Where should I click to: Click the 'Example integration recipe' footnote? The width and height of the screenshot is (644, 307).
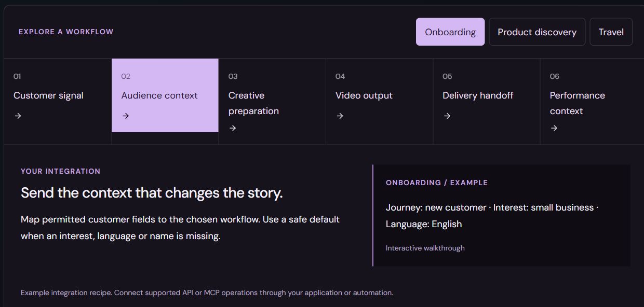[x=207, y=292]
